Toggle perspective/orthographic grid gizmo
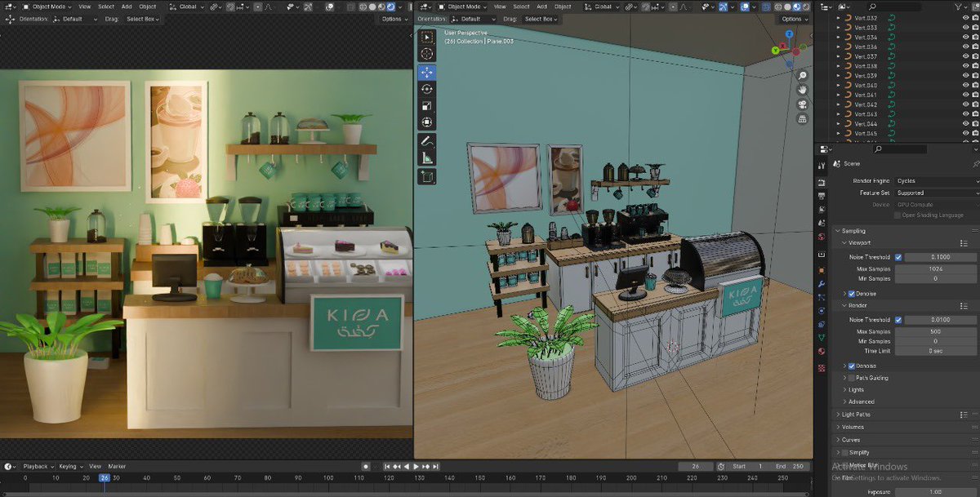The width and height of the screenshot is (980, 497). click(803, 118)
